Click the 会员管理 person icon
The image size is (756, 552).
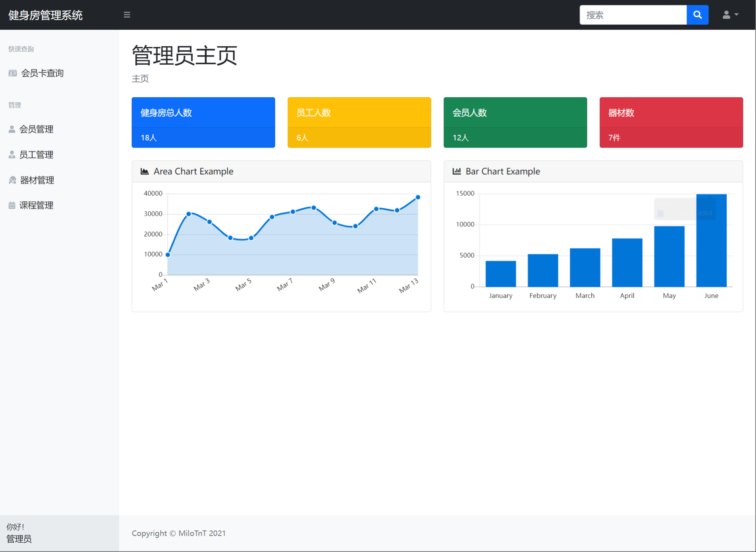[12, 129]
